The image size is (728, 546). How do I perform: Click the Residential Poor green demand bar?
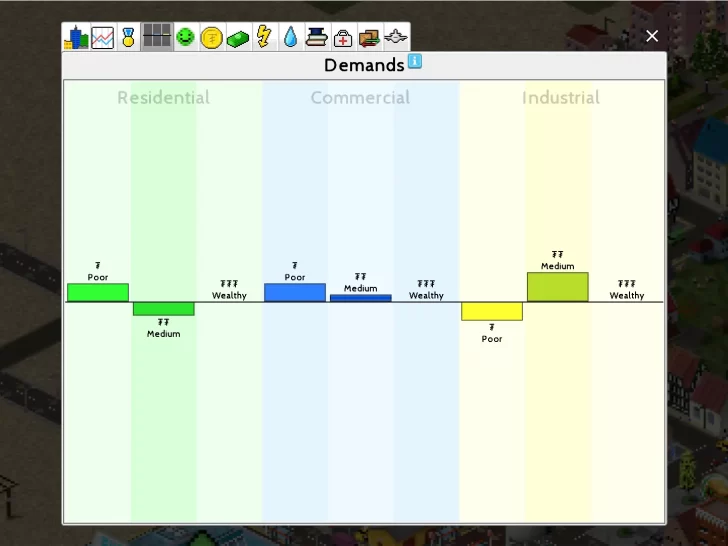(x=98, y=292)
